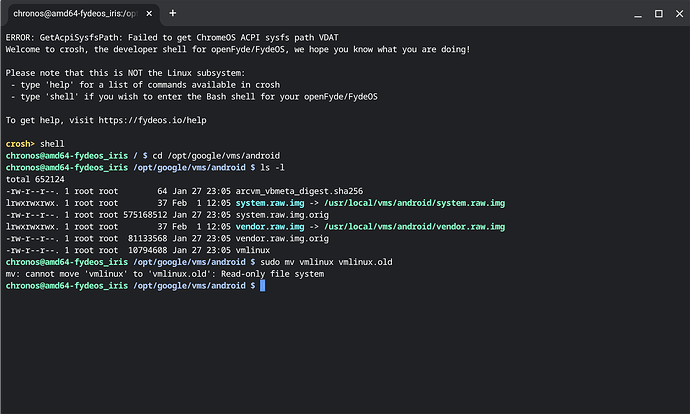Open a new terminal tab with plus icon
This screenshot has width=690, height=414.
click(172, 13)
